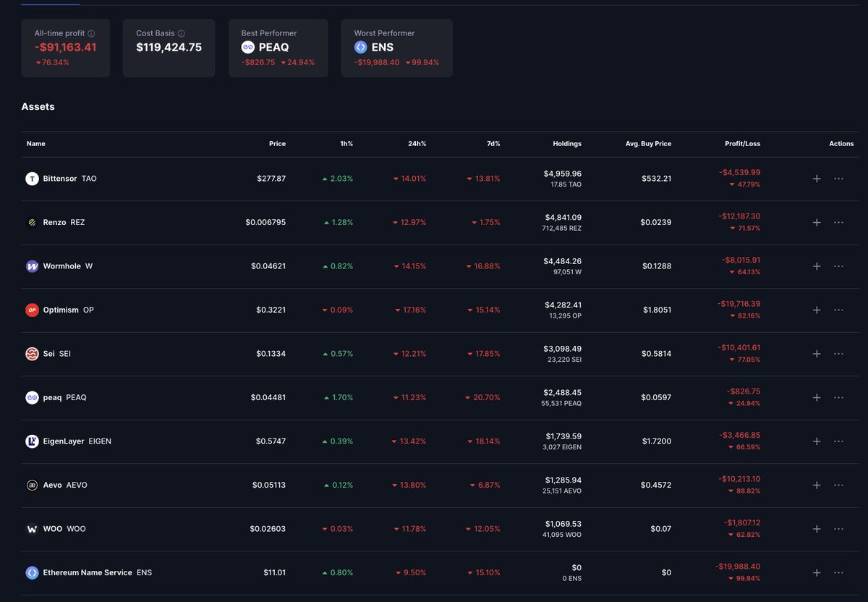This screenshot has width=868, height=602.
Task: Click the Assets section heading
Action: pyautogui.click(x=38, y=106)
